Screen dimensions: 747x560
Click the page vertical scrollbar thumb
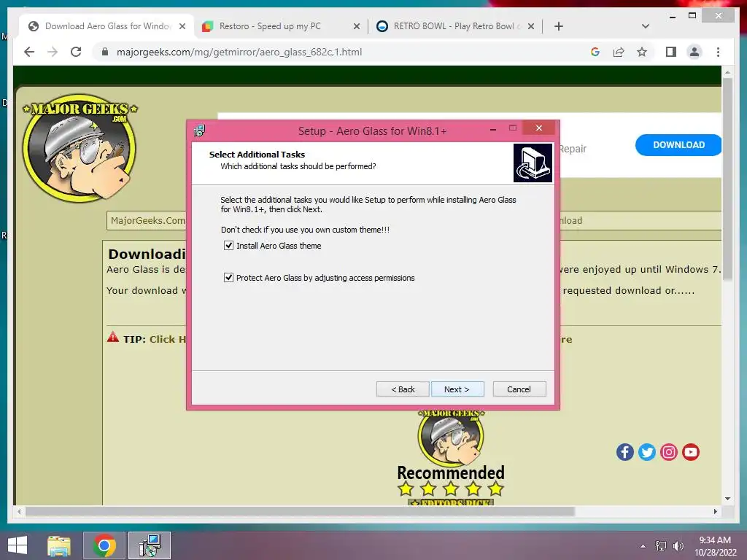click(727, 179)
